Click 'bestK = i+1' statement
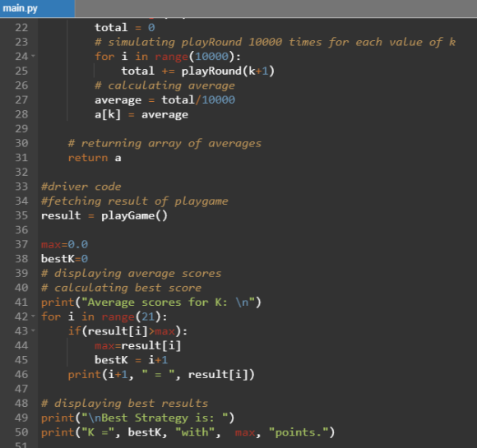Image resolution: width=477 pixels, height=448 pixels. click(131, 360)
